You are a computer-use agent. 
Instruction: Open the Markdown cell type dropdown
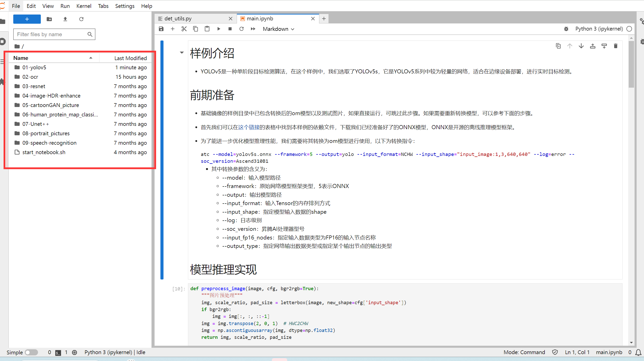coord(278,29)
